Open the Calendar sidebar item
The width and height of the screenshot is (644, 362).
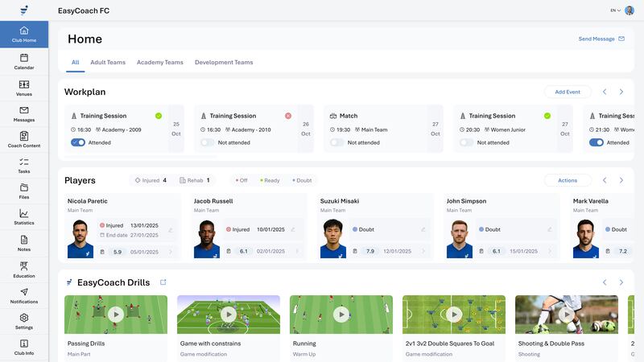[x=24, y=62]
